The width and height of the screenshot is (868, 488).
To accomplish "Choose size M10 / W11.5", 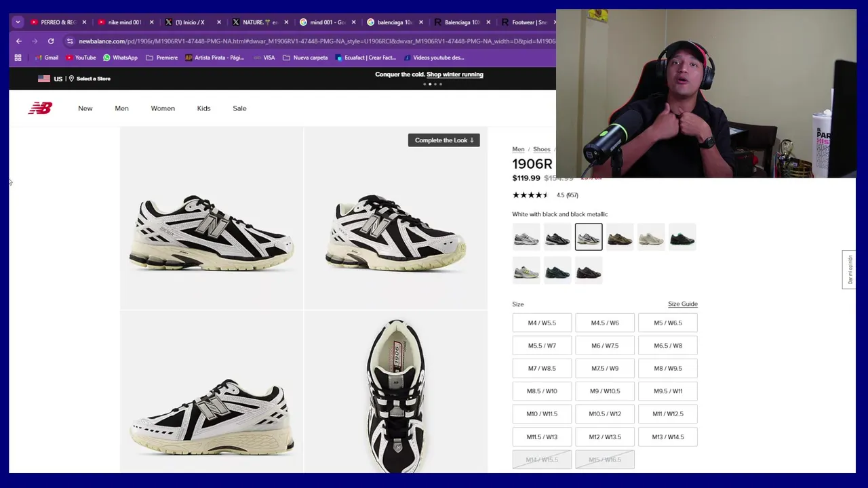I will tap(542, 414).
